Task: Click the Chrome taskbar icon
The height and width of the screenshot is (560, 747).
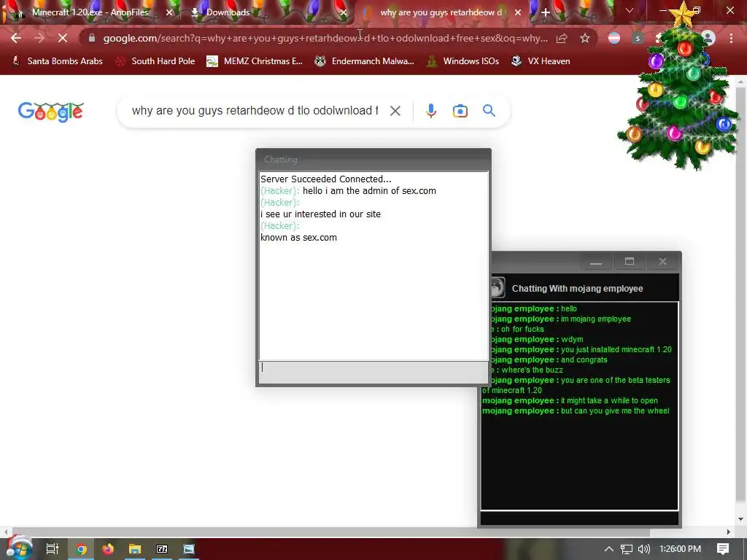Action: click(x=82, y=549)
